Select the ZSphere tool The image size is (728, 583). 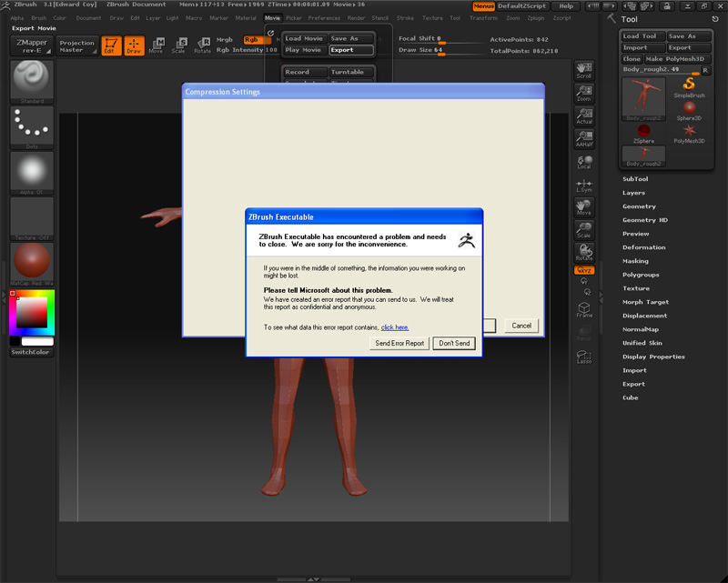point(643,134)
